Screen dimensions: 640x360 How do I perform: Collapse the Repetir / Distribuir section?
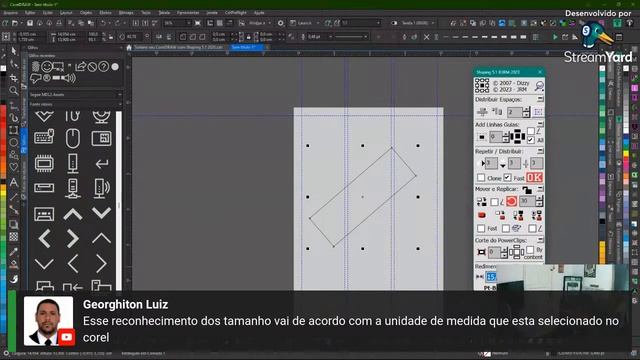click(x=540, y=151)
